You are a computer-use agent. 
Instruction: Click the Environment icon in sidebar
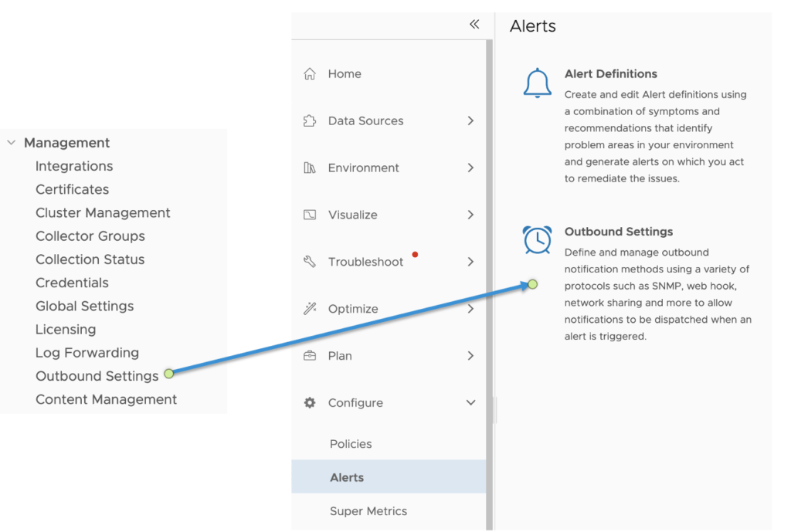pos(310,168)
